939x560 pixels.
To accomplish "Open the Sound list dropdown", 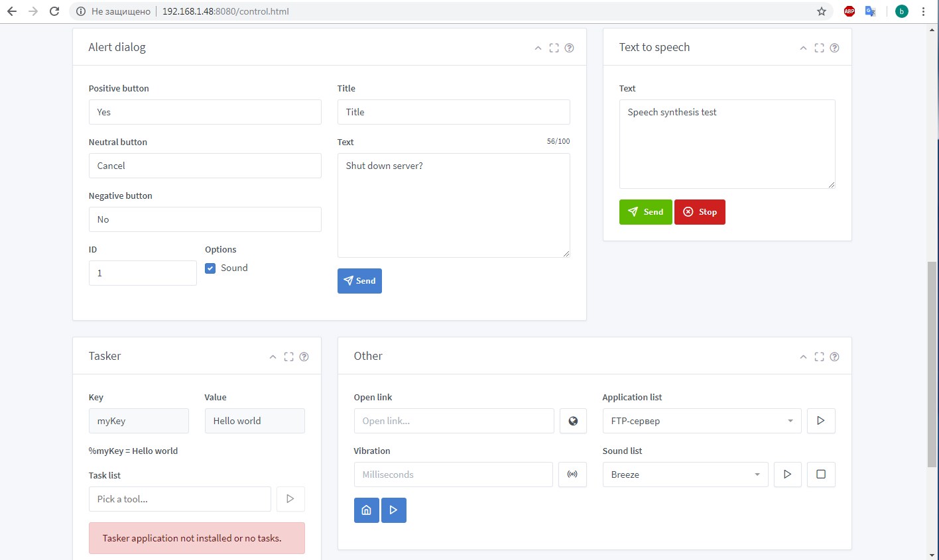I will point(685,475).
